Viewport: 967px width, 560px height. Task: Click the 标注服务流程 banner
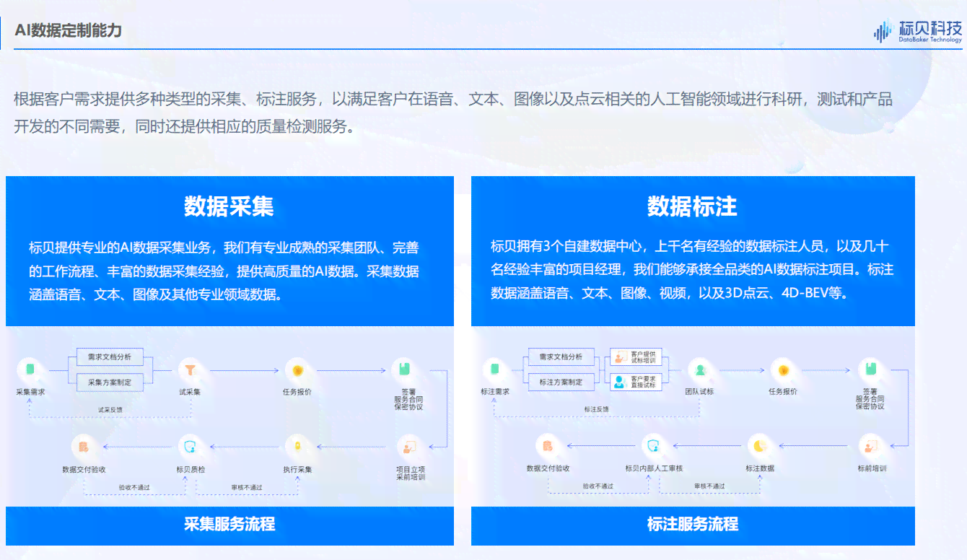coord(693,525)
